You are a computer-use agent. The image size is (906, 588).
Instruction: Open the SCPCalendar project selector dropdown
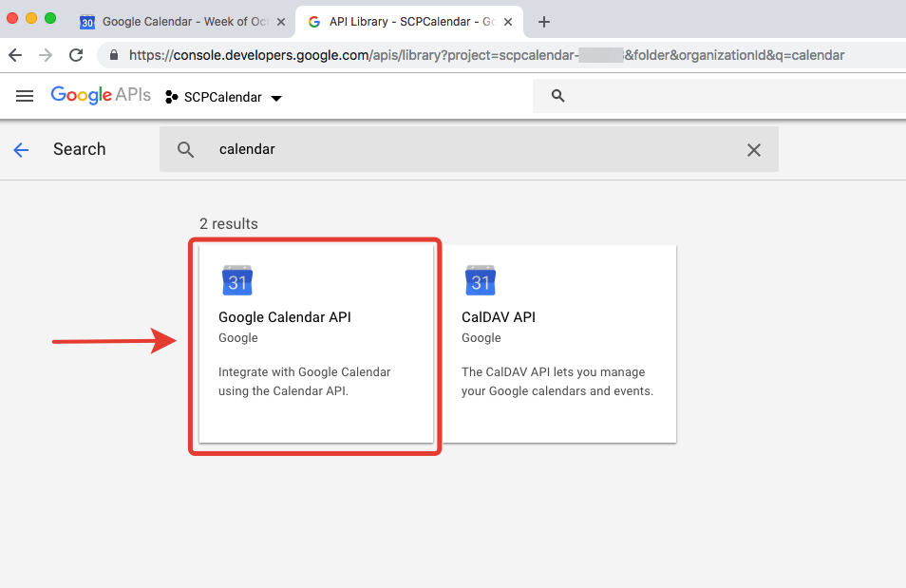pos(224,97)
